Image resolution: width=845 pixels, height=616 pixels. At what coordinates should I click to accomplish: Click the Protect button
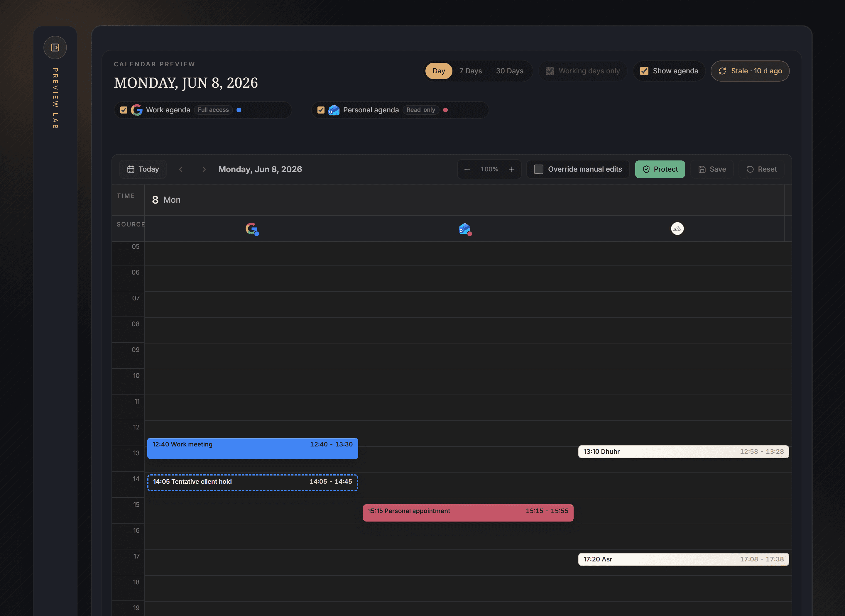660,169
